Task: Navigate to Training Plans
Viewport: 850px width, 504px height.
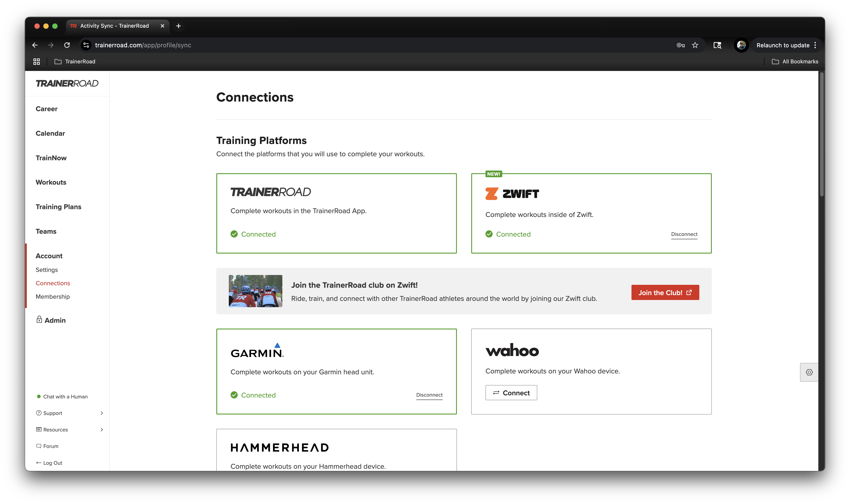Action: point(58,206)
